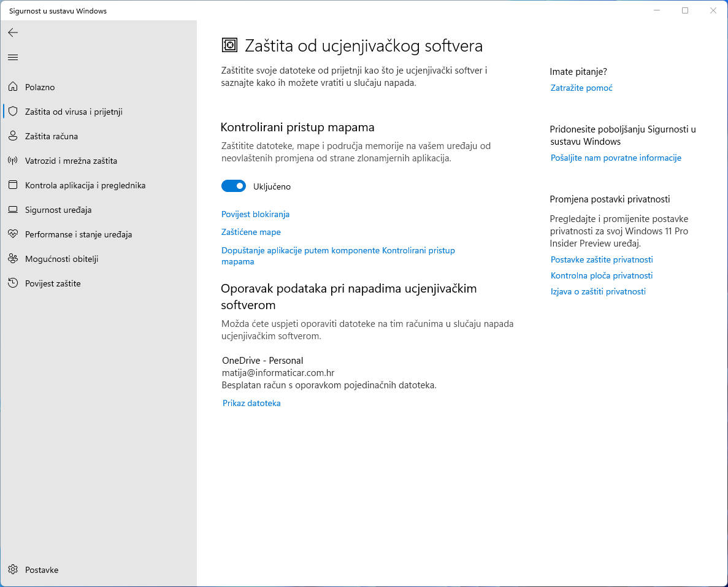Select Kontrola aplikacija i preglednika
The image size is (728, 587).
pyautogui.click(x=98, y=185)
